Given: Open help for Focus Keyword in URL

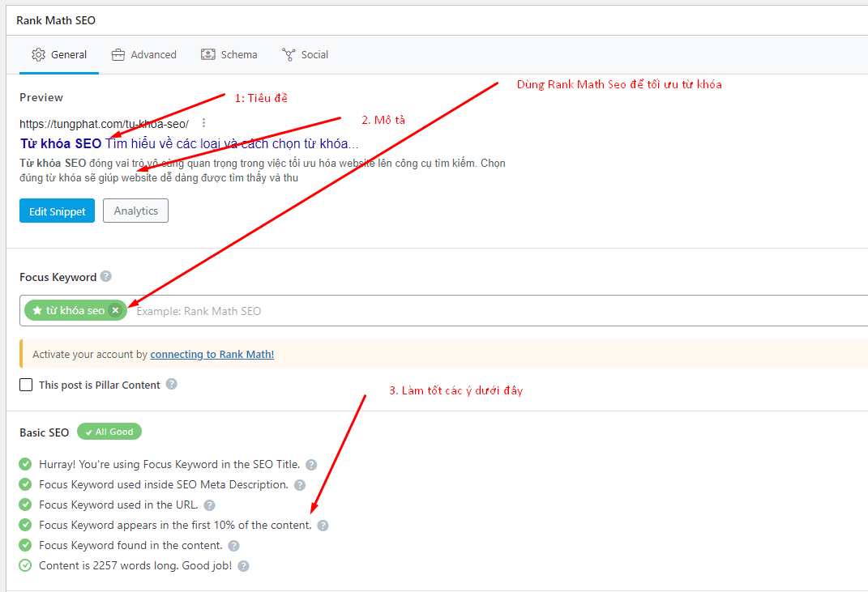Looking at the screenshot, I should pyautogui.click(x=209, y=505).
